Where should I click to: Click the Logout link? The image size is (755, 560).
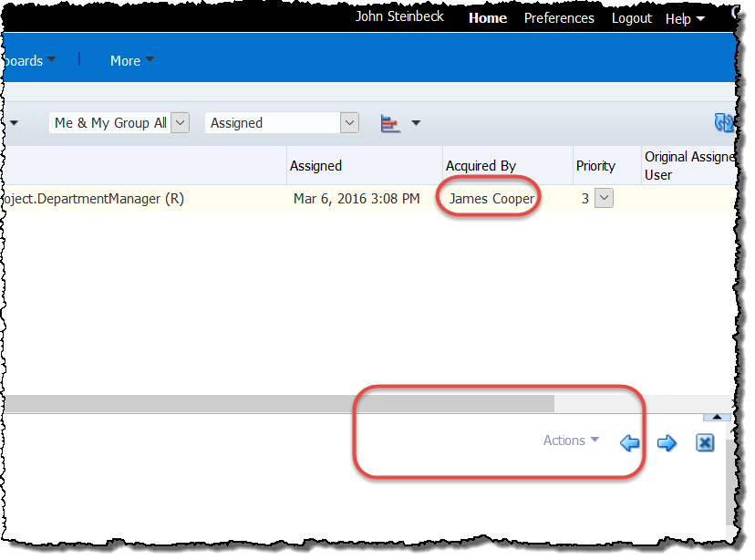coord(632,18)
